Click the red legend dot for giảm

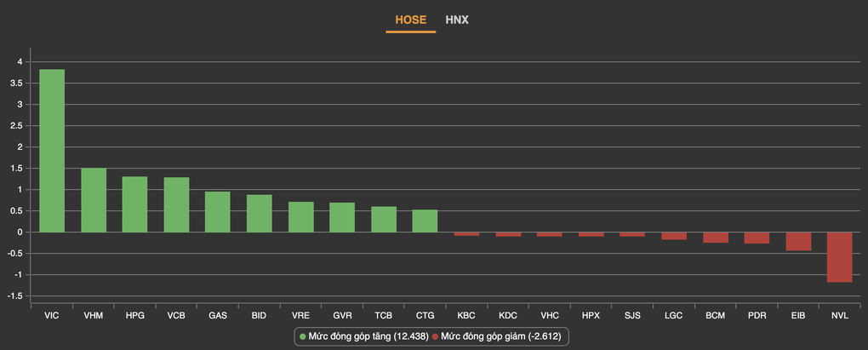click(435, 336)
